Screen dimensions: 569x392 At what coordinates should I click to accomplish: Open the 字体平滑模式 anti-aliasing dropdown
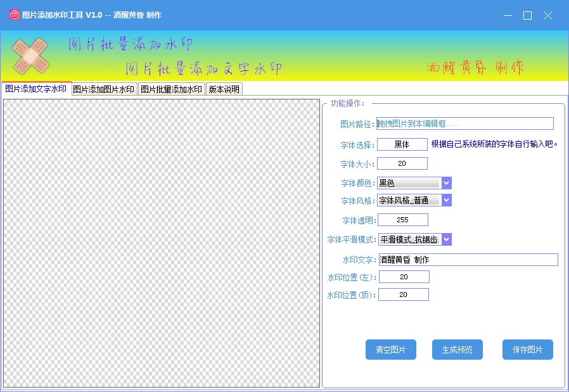point(445,239)
